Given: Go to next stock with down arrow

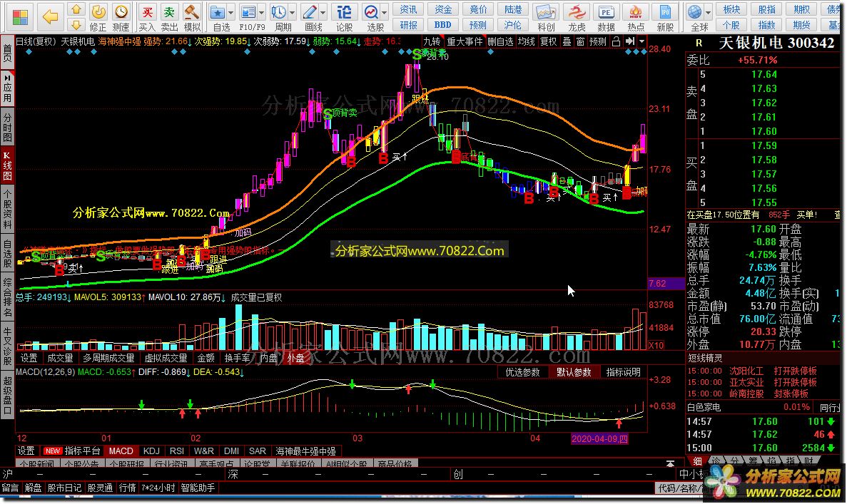Looking at the screenshot, I should coord(76,25).
